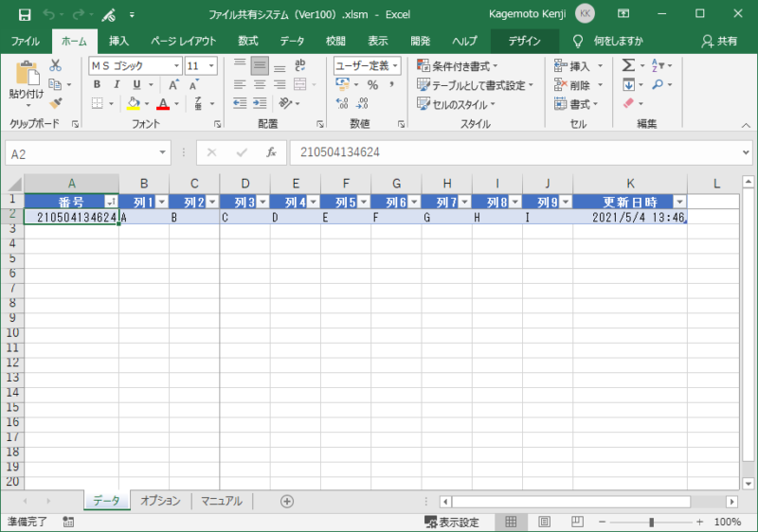The width and height of the screenshot is (758, 532).
Task: Switch to the マニュアル sheet tab
Action: [222, 501]
